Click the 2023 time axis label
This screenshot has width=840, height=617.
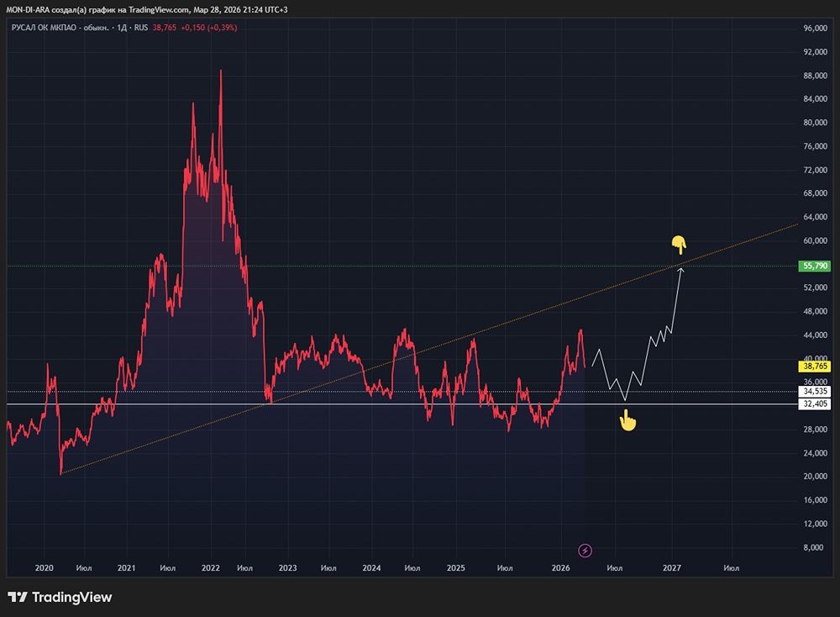click(287, 567)
